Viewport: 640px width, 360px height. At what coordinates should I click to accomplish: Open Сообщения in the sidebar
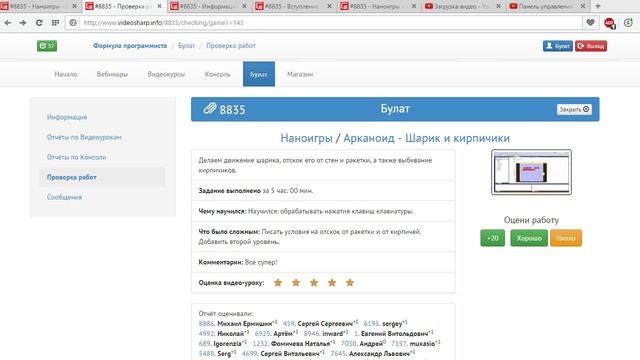(x=64, y=197)
